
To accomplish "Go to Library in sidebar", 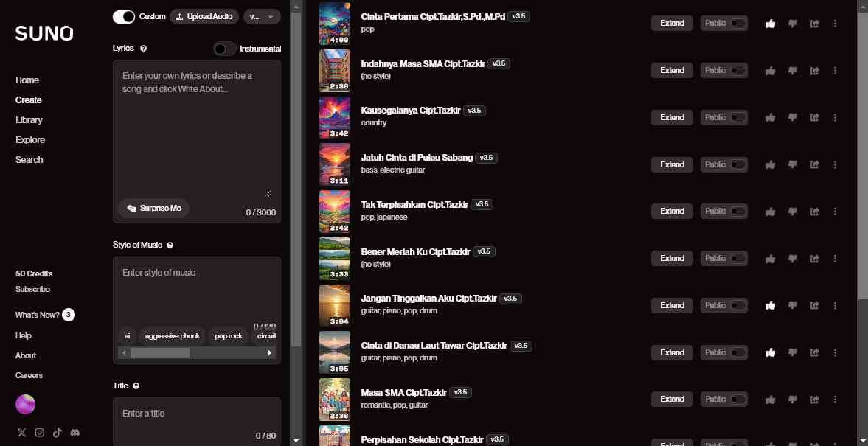I will [x=29, y=120].
